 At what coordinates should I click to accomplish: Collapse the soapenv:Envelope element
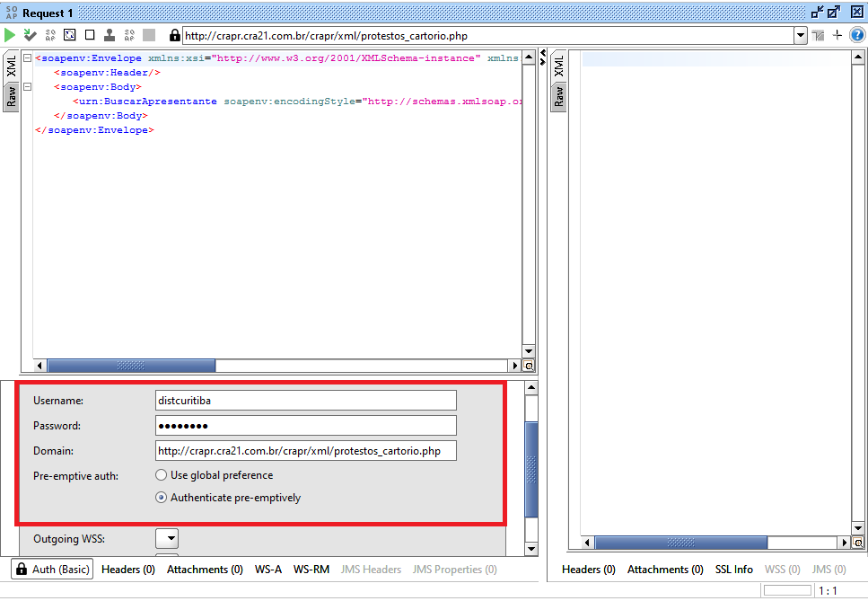point(27,57)
